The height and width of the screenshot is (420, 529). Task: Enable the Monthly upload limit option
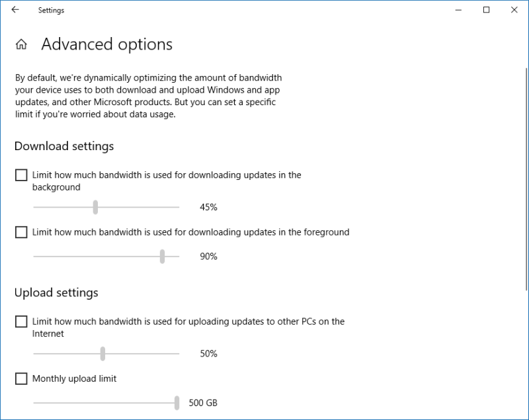click(20, 378)
